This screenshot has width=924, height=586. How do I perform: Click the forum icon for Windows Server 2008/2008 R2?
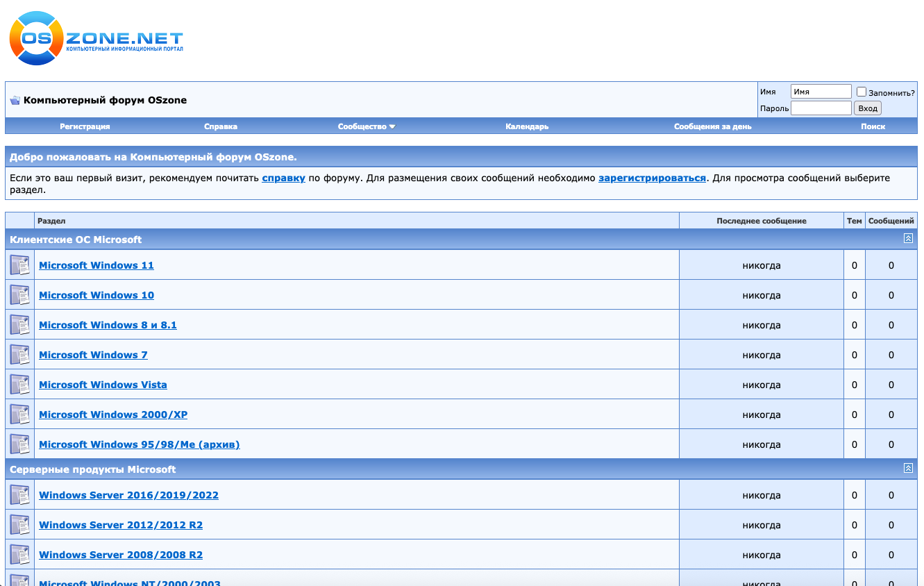click(x=19, y=555)
